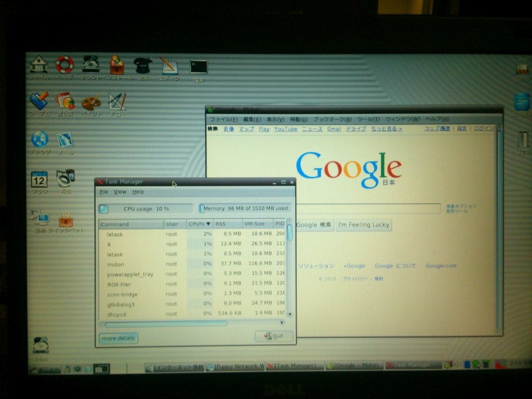Image resolution: width=532 pixels, height=399 pixels.
Task: Switch to インターネット接続 taskbar entry
Action: click(x=176, y=367)
